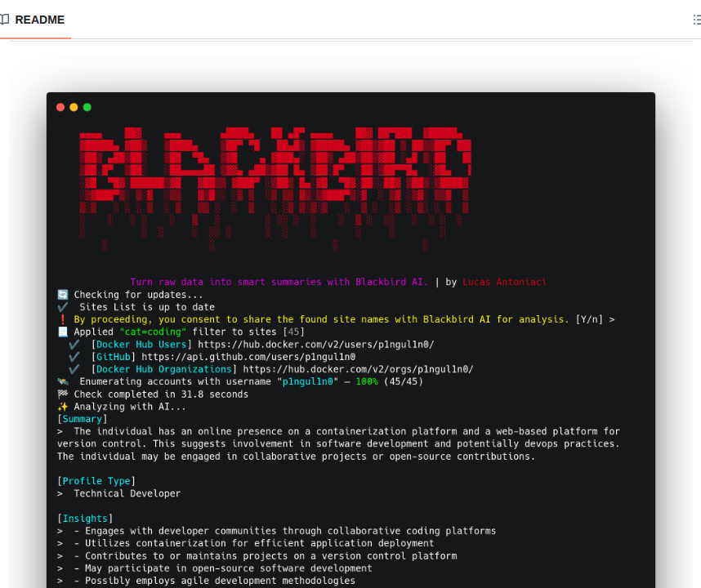Screen dimensions: 701x588
Task: Click the "[Summary]" heading
Action: (x=83, y=419)
